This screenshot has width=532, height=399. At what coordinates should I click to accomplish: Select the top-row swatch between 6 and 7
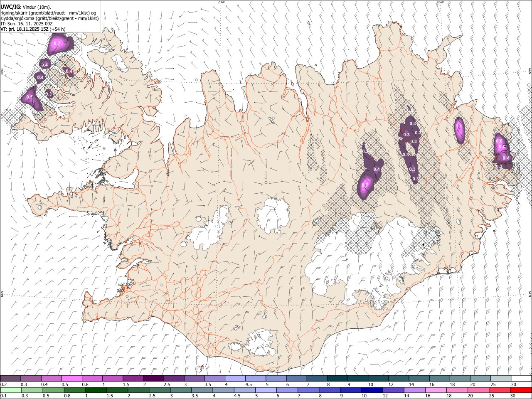296,379
